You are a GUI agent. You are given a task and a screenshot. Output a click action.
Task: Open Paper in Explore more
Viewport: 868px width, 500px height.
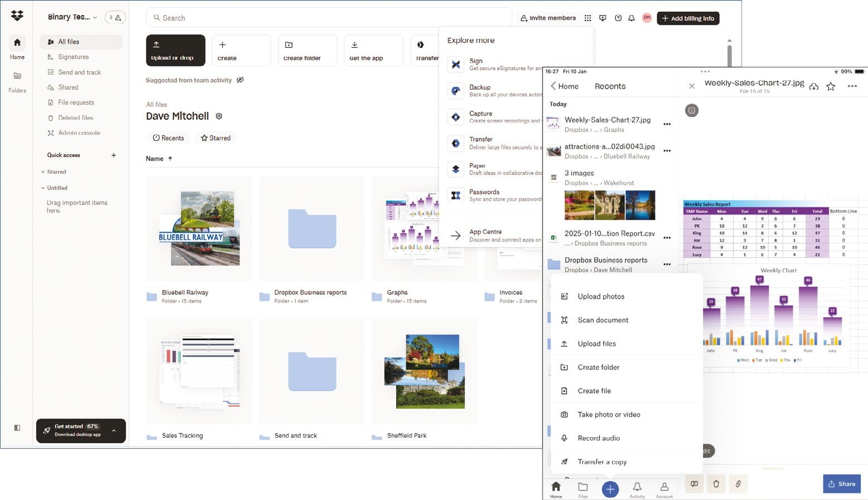pyautogui.click(x=494, y=169)
